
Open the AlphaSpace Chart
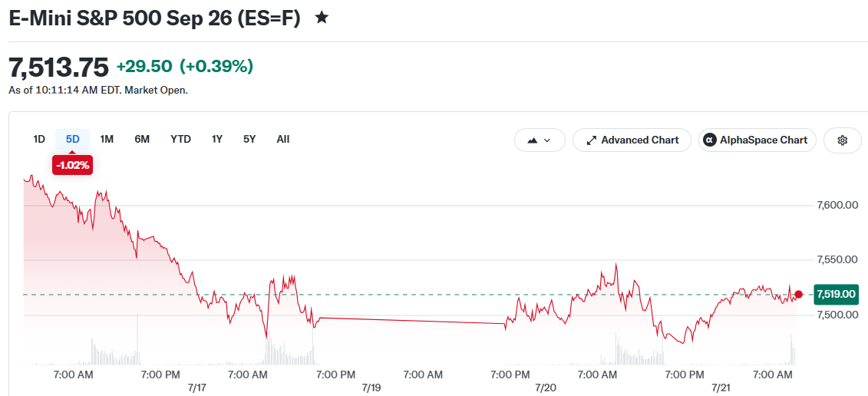(757, 140)
